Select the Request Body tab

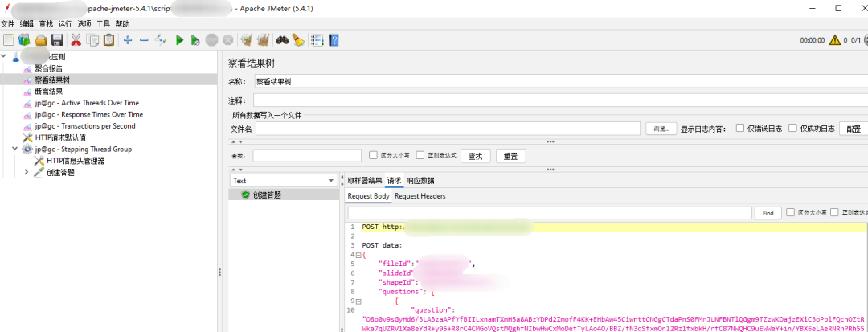369,196
